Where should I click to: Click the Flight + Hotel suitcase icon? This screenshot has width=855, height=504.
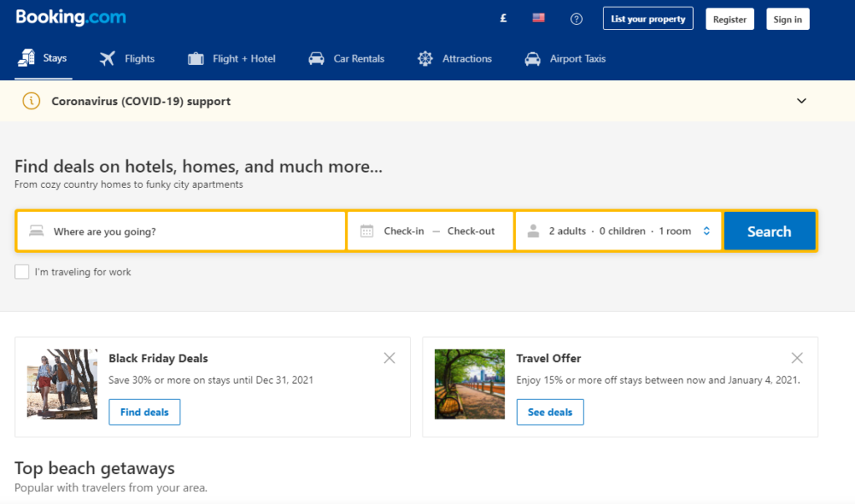(x=195, y=58)
